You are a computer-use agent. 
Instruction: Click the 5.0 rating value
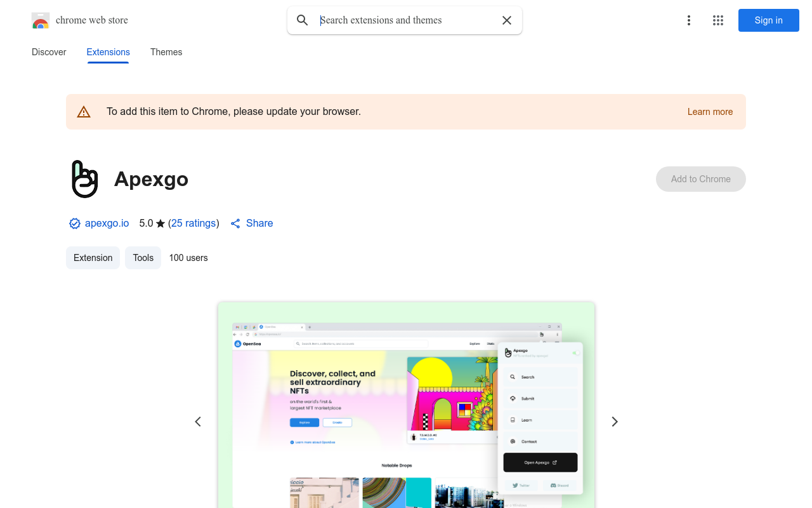click(146, 224)
